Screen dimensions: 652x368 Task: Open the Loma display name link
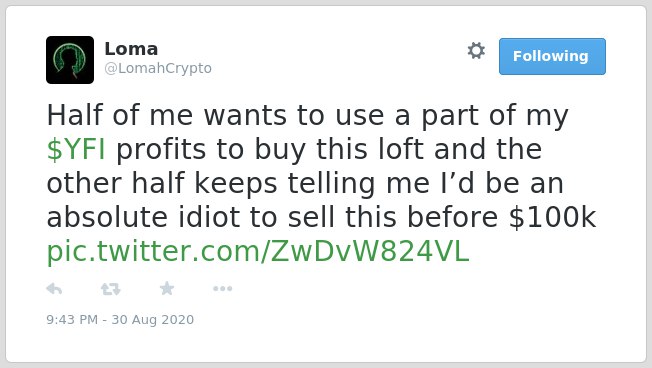point(131,49)
